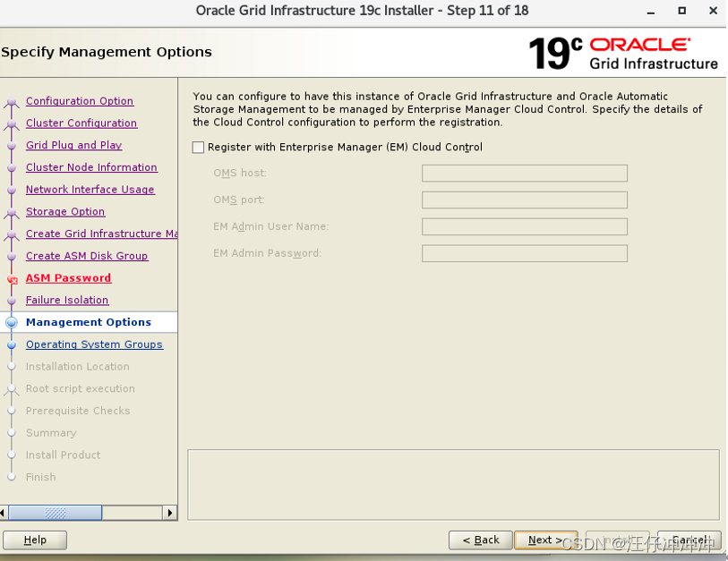Viewport: 728px width, 561px height.
Task: Click the Back button
Action: click(x=481, y=540)
